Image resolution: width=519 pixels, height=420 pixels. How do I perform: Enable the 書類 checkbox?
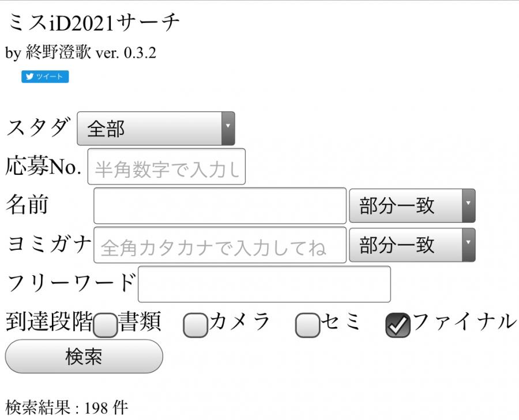tap(105, 326)
